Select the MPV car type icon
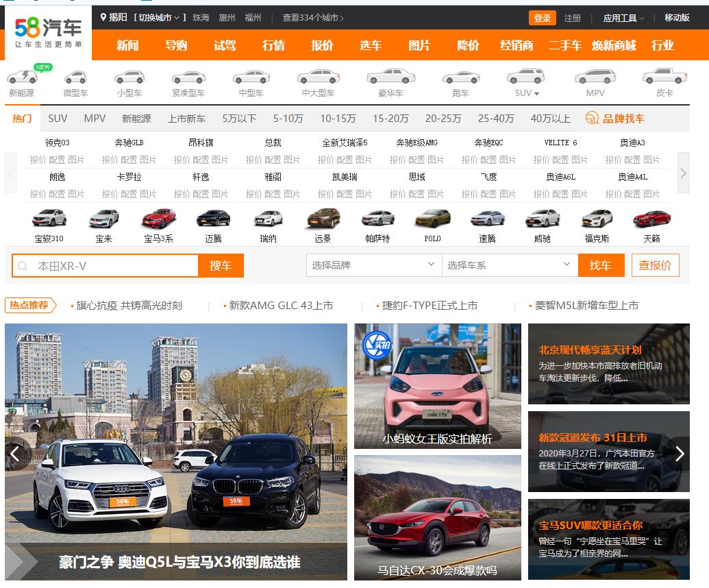This screenshot has height=588, width=709. tap(595, 77)
